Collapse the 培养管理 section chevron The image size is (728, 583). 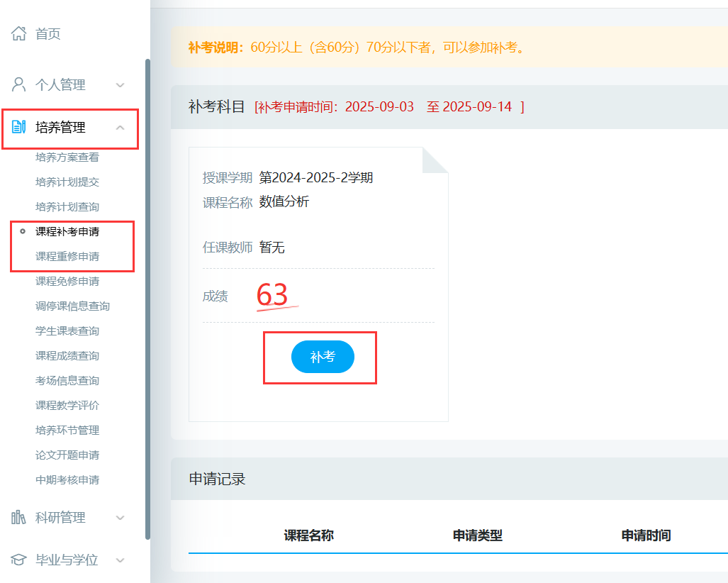click(x=120, y=128)
